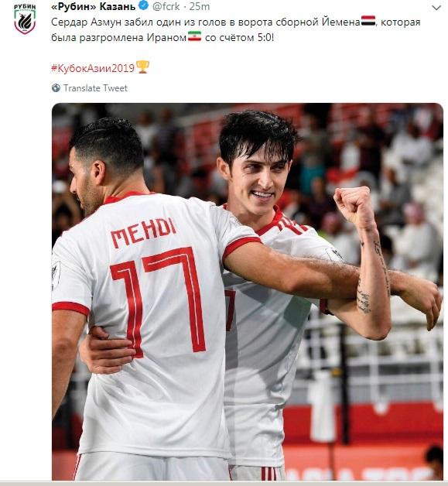Open the attached photo of players

coord(248,291)
